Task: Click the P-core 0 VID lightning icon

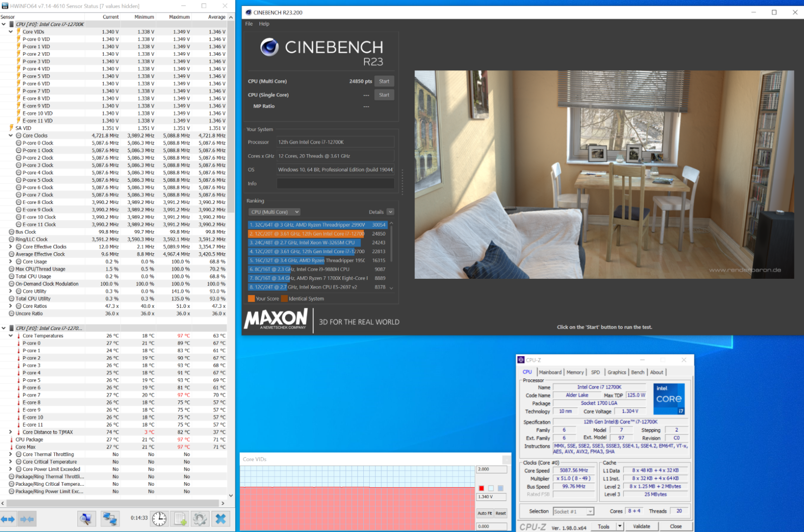Action: coord(19,39)
